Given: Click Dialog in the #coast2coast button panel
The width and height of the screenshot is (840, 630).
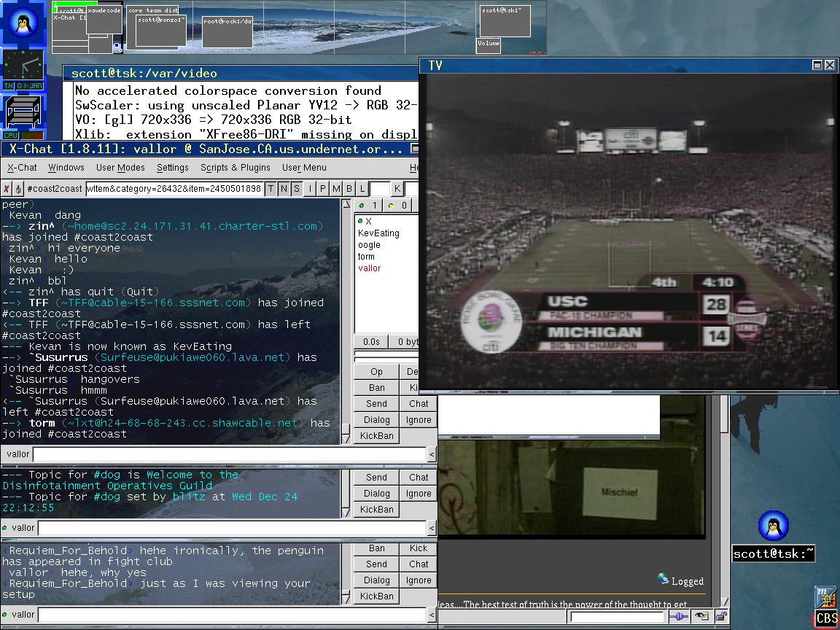Looking at the screenshot, I should click(376, 420).
